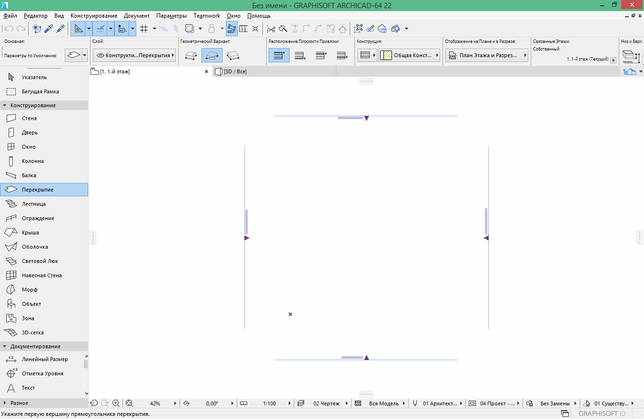Click the toolbox panel vertical scrollbar
644x419 pixels.
point(86,364)
